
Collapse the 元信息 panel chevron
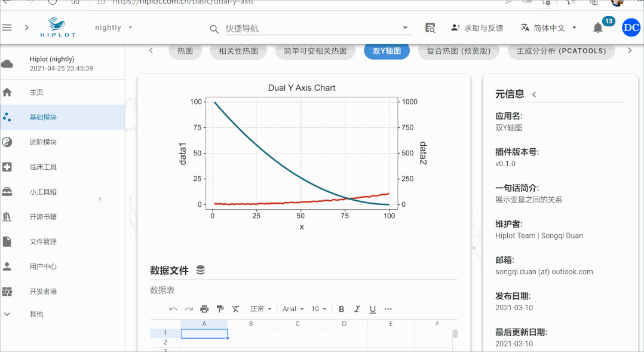coord(534,94)
